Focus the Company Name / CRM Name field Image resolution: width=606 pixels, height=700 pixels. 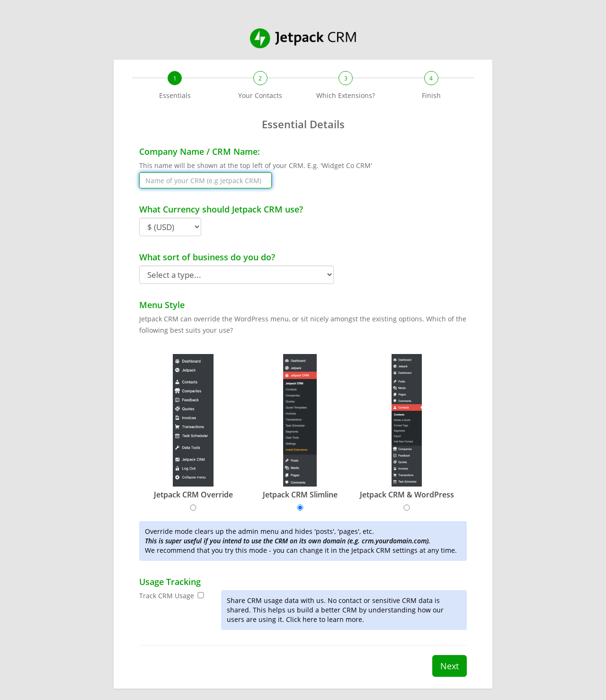click(205, 180)
